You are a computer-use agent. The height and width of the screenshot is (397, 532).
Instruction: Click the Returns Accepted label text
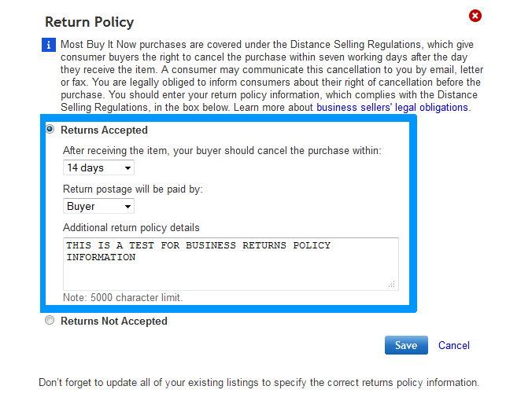click(104, 130)
